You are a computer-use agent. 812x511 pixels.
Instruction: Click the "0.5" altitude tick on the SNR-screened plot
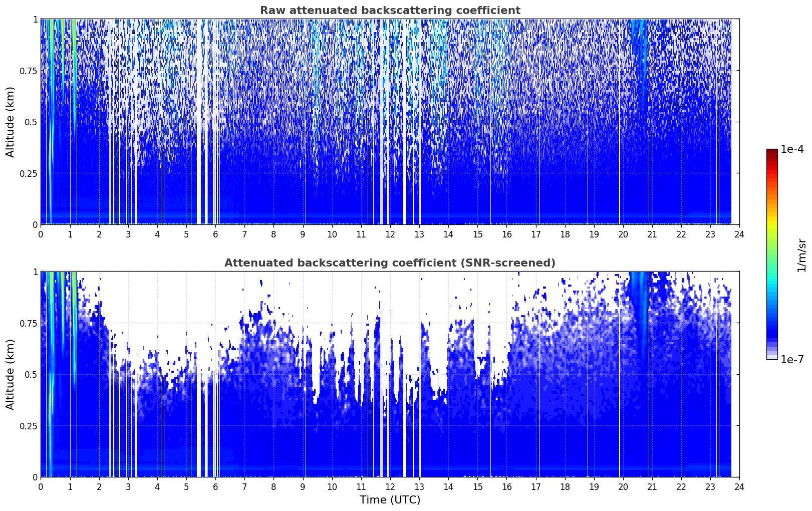point(32,374)
